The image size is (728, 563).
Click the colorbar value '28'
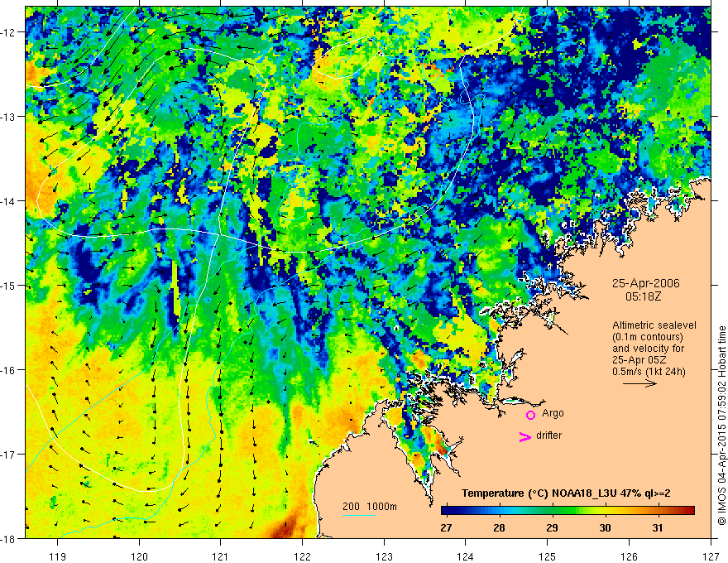(x=499, y=528)
